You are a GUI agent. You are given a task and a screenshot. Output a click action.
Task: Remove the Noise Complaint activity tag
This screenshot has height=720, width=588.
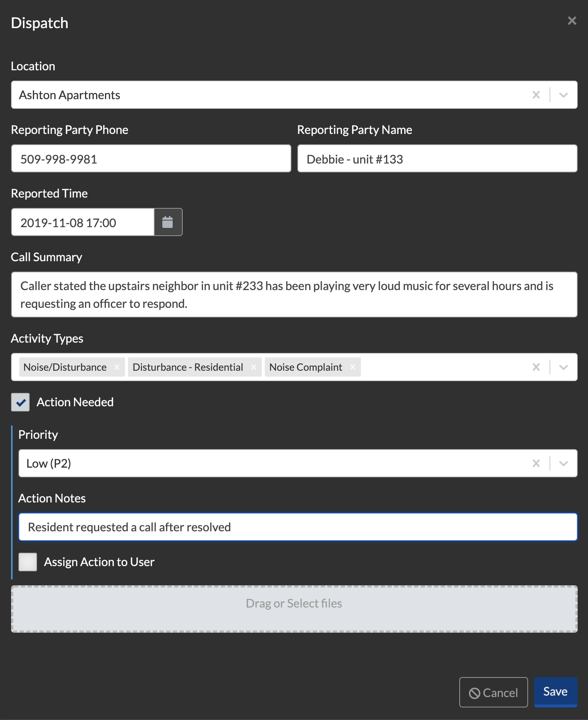(352, 367)
